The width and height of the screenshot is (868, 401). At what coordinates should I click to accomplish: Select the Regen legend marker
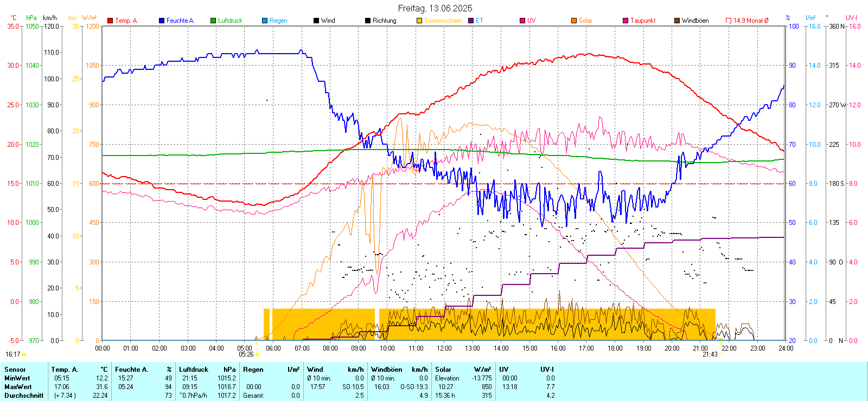pos(265,21)
